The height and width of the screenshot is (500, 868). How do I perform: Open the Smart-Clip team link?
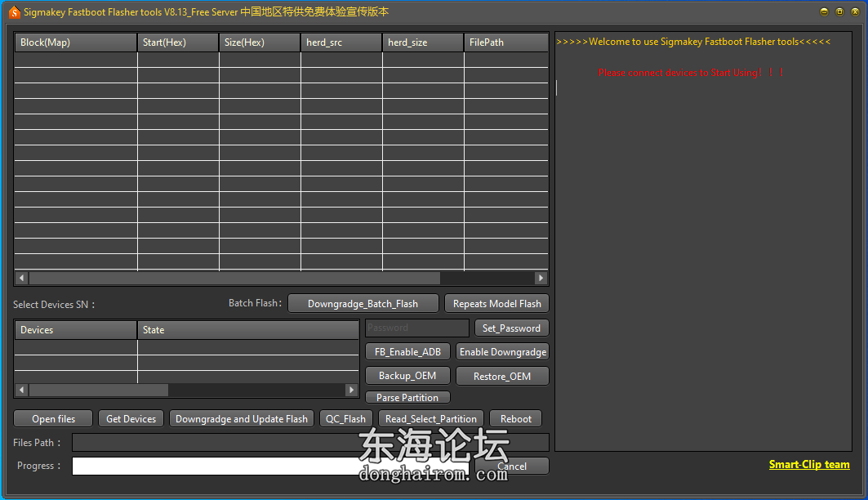[x=808, y=465]
